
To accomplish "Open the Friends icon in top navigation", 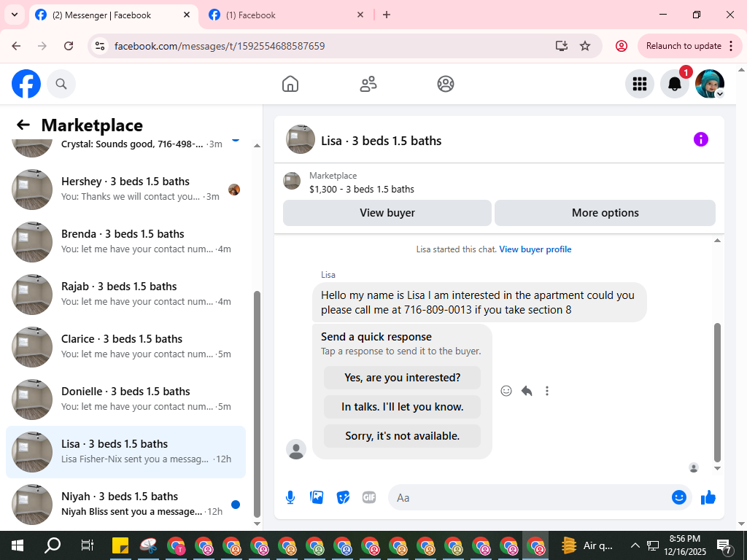I will 368,84.
